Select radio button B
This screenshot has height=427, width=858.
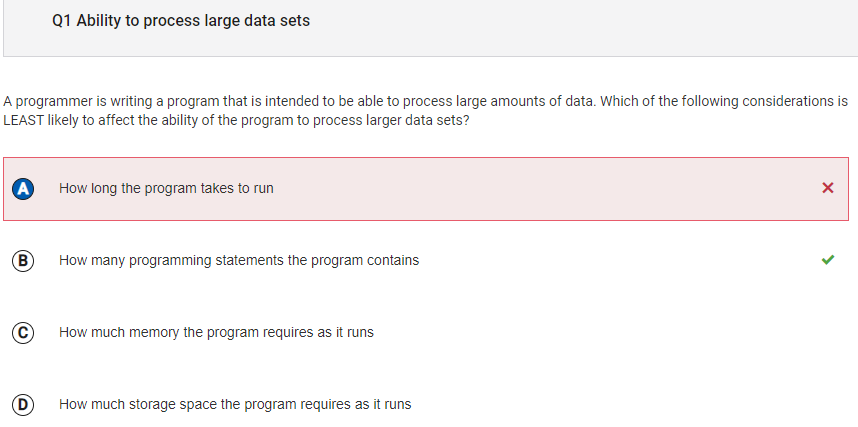(x=22, y=260)
